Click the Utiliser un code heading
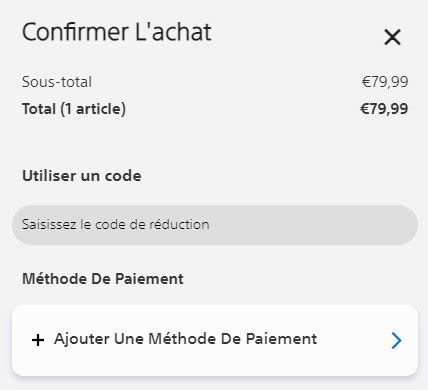This screenshot has width=428, height=390. coord(82,176)
